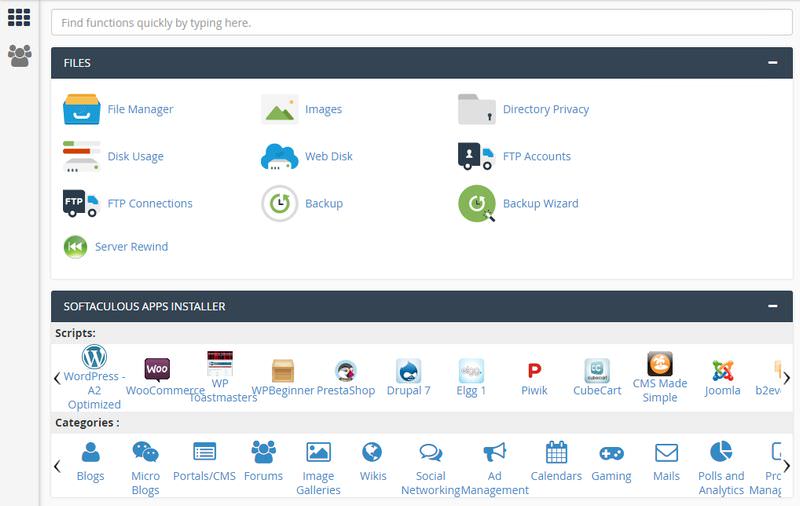Click the FTP Accounts truck icon
The image size is (800, 506).
tap(477, 156)
